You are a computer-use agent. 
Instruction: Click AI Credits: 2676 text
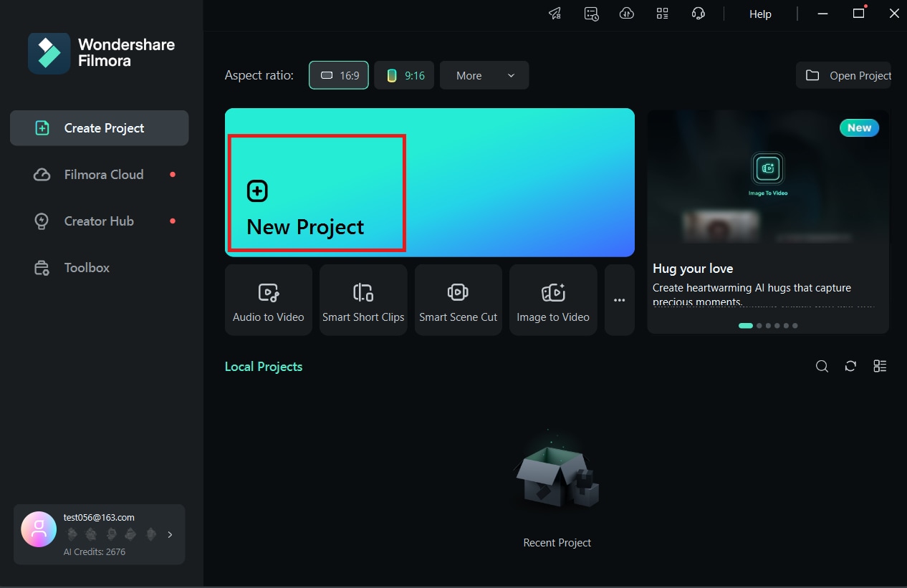tap(95, 552)
